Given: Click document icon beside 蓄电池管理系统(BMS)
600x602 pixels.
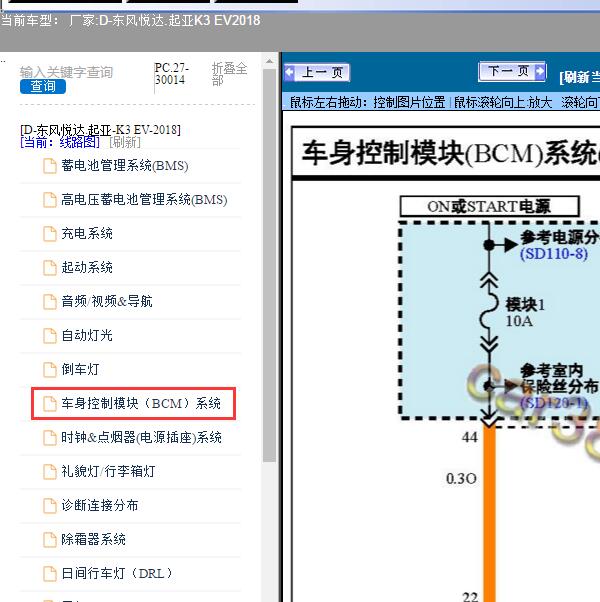Looking at the screenshot, I should [x=50, y=166].
